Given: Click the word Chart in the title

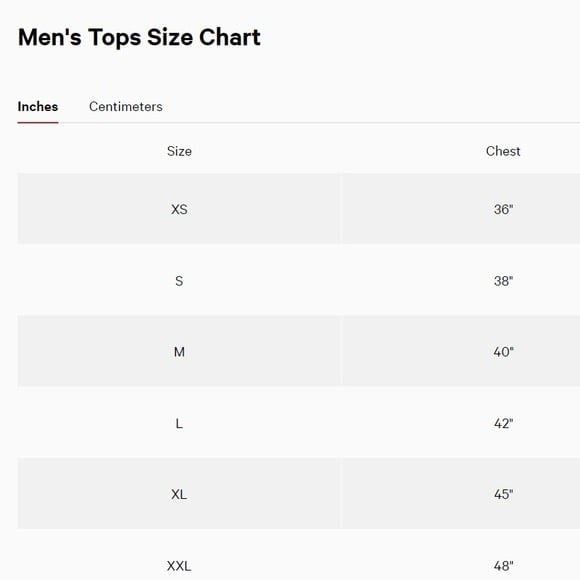Looking at the screenshot, I should 230,37.
